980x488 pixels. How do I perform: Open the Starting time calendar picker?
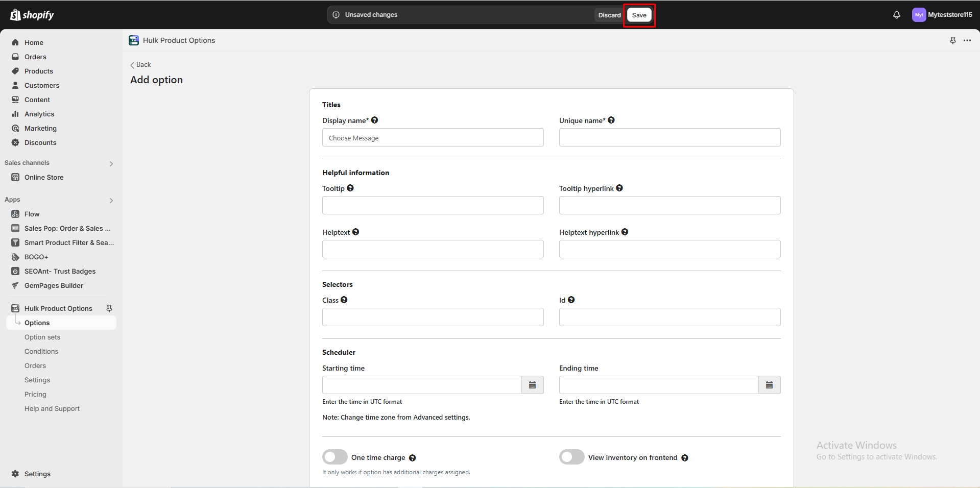click(x=532, y=384)
